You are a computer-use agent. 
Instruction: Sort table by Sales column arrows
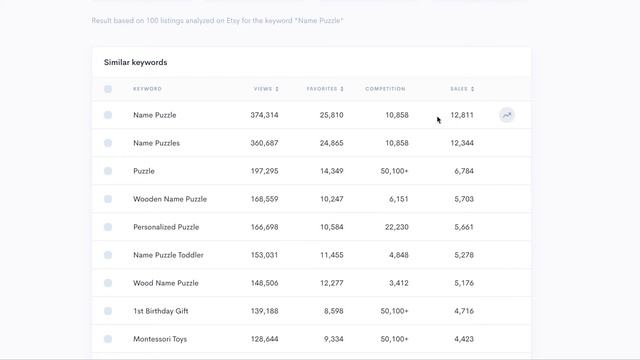[x=473, y=89]
